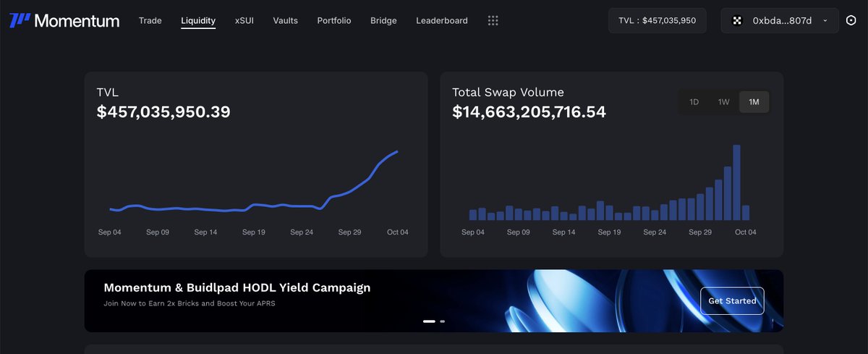Open the Bridge tab
Screen dimensions: 868x354
coord(383,21)
